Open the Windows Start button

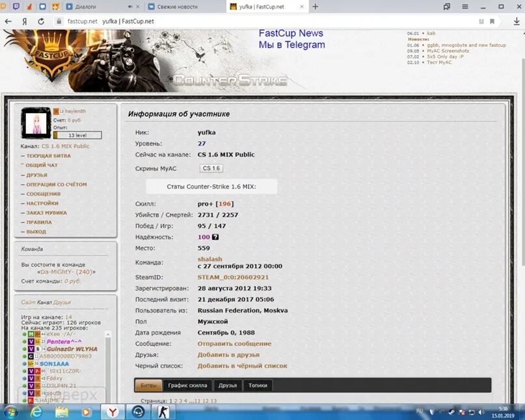pos(10,412)
